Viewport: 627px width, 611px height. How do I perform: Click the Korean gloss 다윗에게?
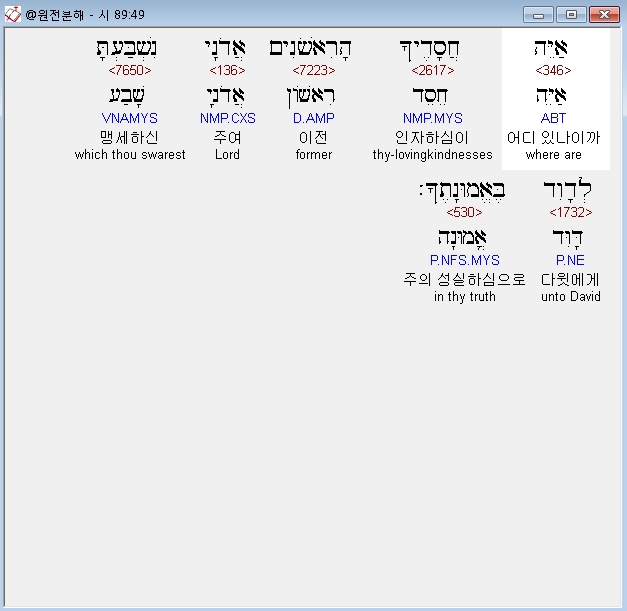tap(570, 279)
